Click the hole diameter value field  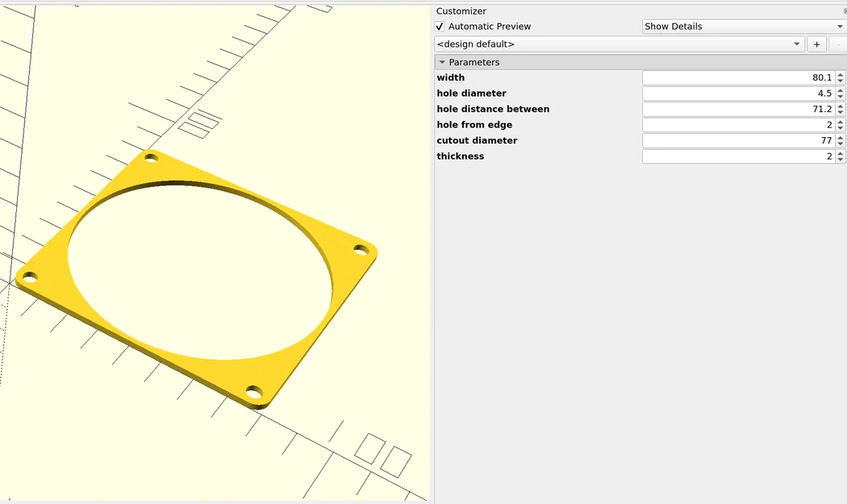coord(738,94)
